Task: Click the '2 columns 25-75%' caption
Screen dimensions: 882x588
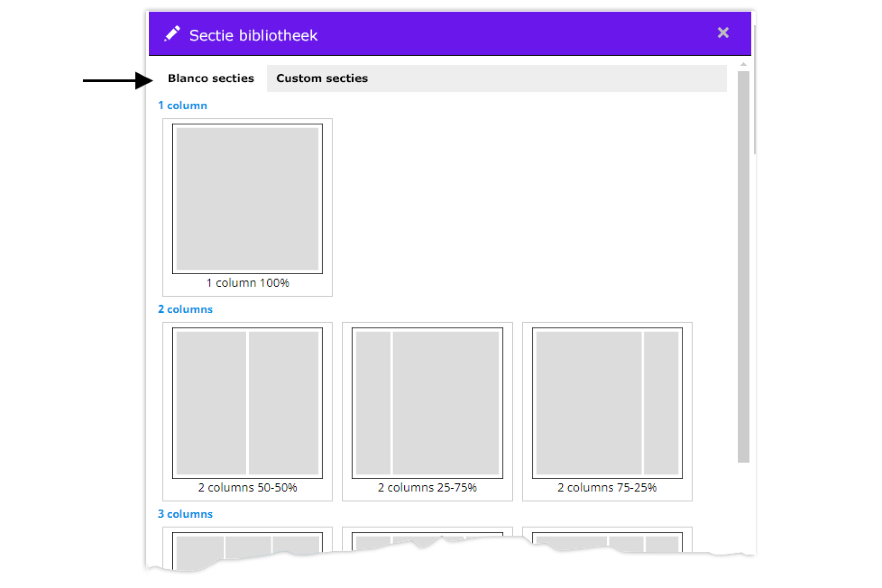Action: (427, 487)
